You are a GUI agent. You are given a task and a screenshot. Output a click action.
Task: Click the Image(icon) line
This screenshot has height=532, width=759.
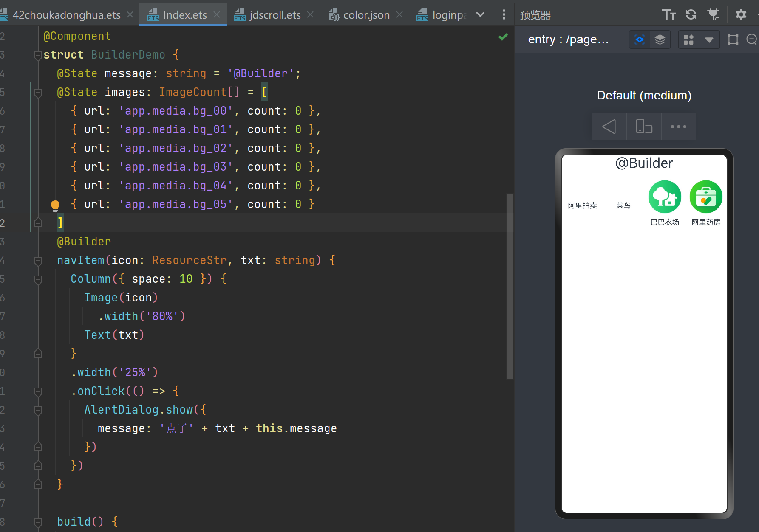[121, 298]
